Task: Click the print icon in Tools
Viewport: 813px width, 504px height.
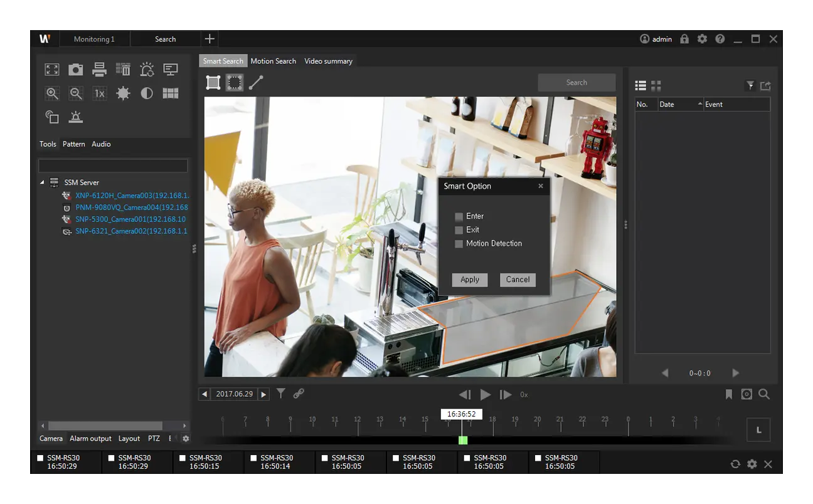Action: (x=99, y=70)
